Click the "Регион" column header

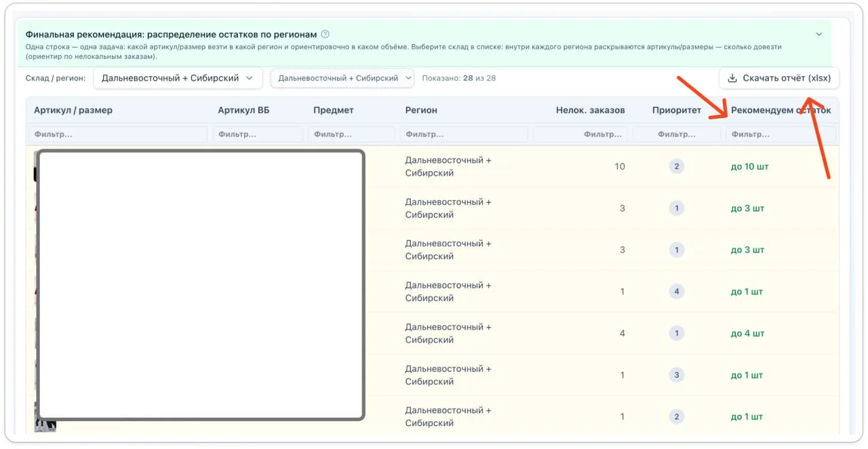(421, 110)
